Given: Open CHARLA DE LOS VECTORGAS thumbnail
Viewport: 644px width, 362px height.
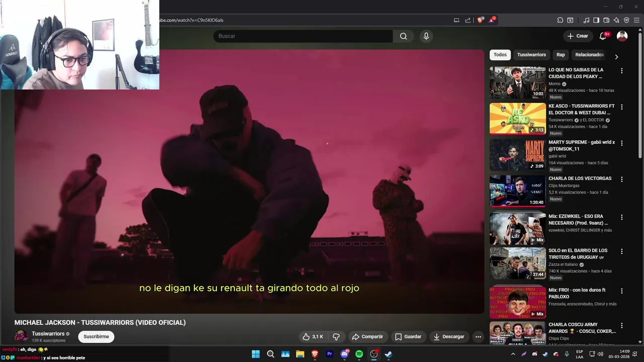Looking at the screenshot, I should tap(518, 191).
